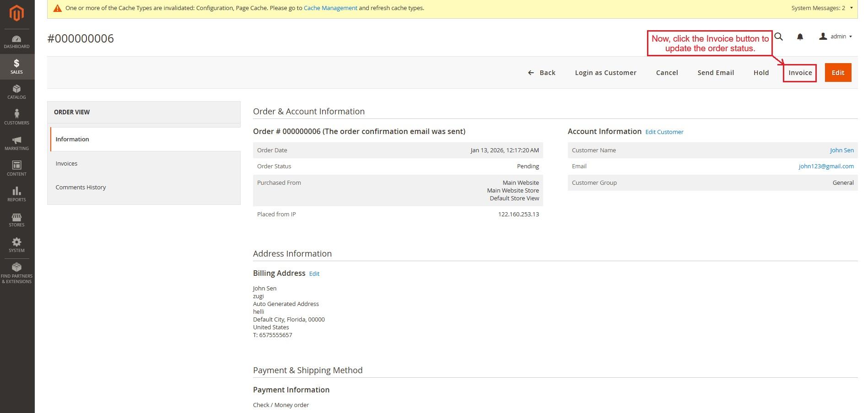Expand the System Messages dropdown
The image size is (868, 413).
point(822,8)
